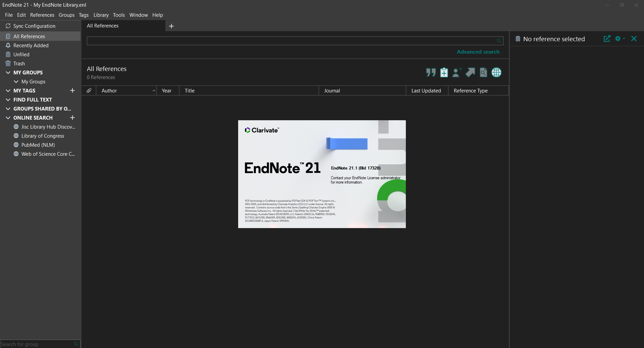This screenshot has width=644, height=348.
Task: Add an online search with the plus icon
Action: (72, 118)
